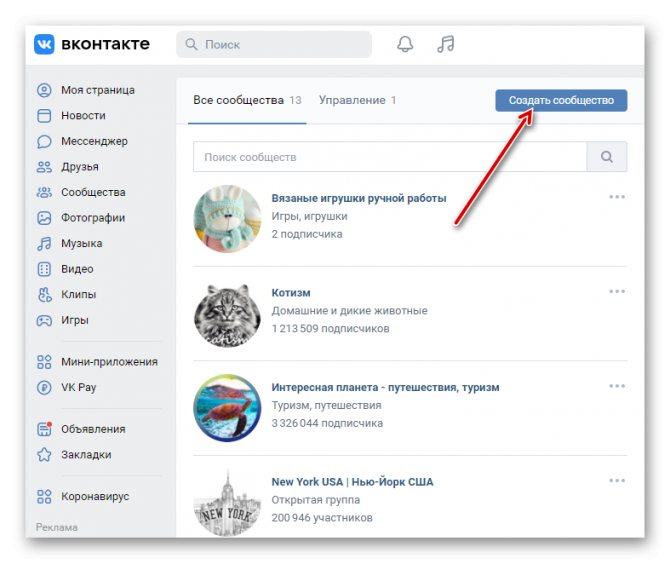The height and width of the screenshot is (564, 670).
Task: Click the Новости sidebar icon
Action: [x=44, y=116]
